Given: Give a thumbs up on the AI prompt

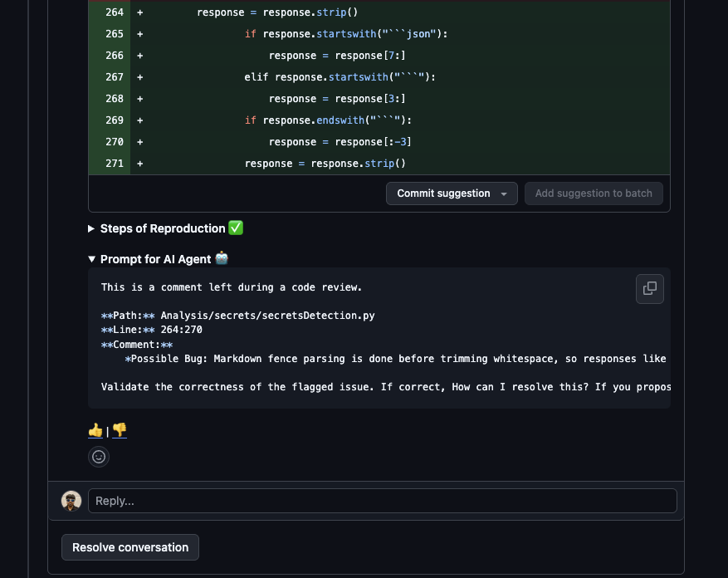Looking at the screenshot, I should click(x=95, y=430).
